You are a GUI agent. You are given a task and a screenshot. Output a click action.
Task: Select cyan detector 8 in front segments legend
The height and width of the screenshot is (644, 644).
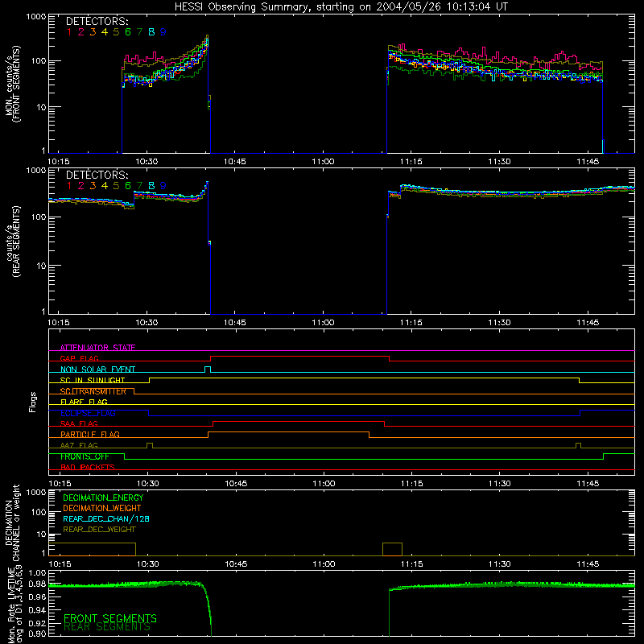[x=151, y=32]
